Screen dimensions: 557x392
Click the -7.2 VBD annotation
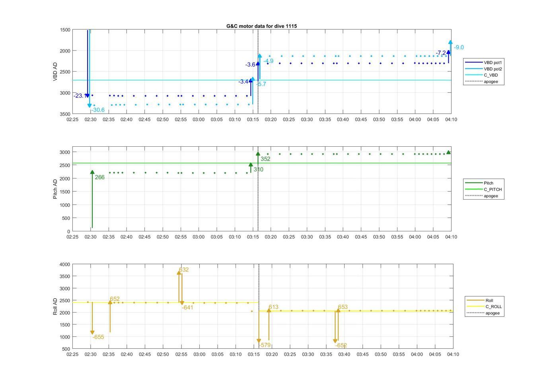click(x=441, y=53)
